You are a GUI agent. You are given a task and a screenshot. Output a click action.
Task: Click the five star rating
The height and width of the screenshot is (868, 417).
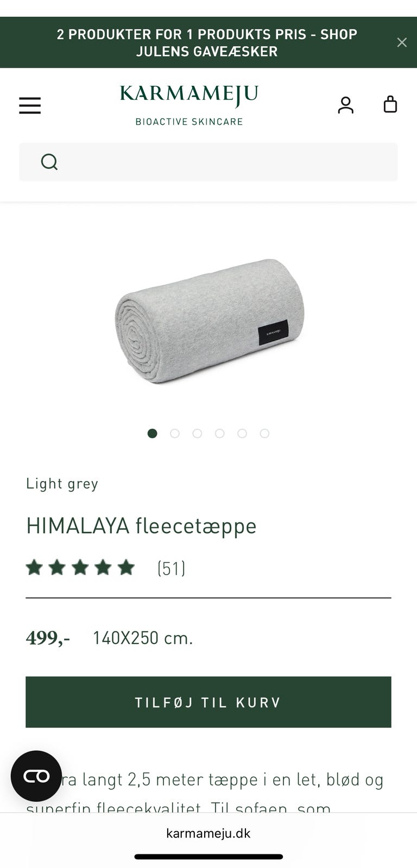point(80,567)
